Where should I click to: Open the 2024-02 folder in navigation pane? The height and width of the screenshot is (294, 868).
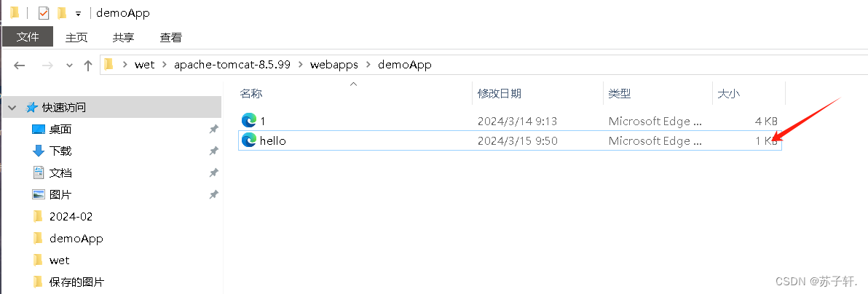[x=71, y=216]
